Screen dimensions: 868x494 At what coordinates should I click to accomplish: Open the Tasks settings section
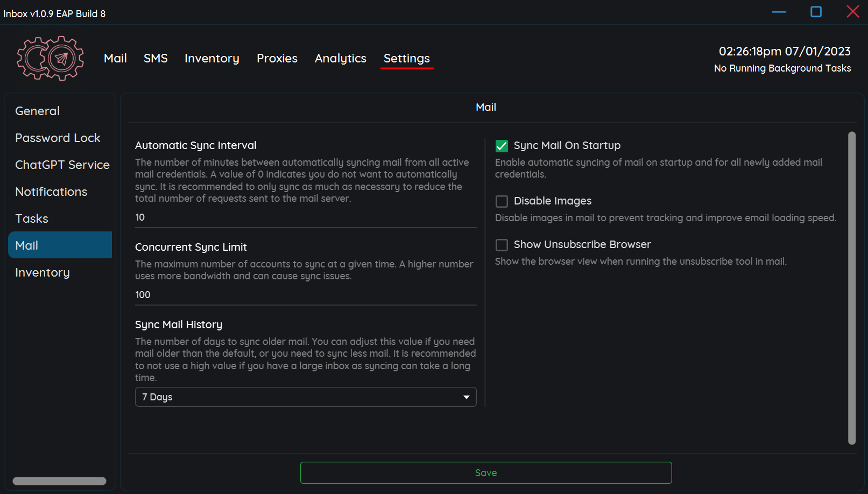(x=32, y=218)
